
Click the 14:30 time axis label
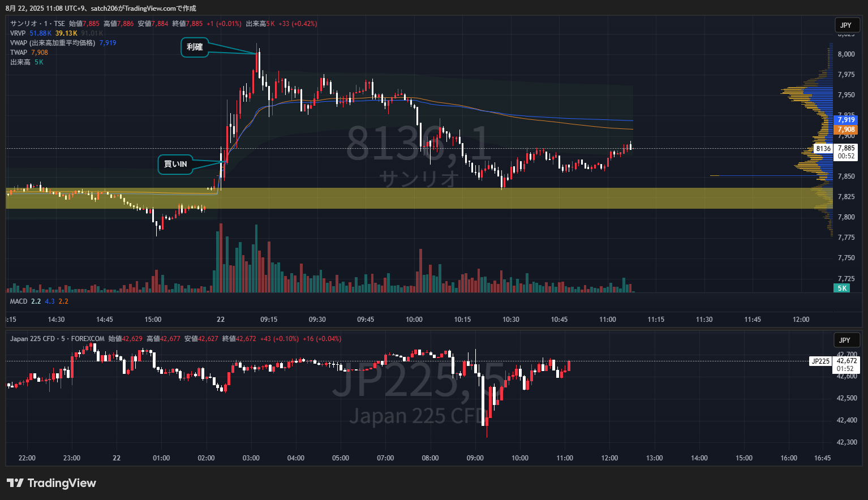[x=57, y=320]
